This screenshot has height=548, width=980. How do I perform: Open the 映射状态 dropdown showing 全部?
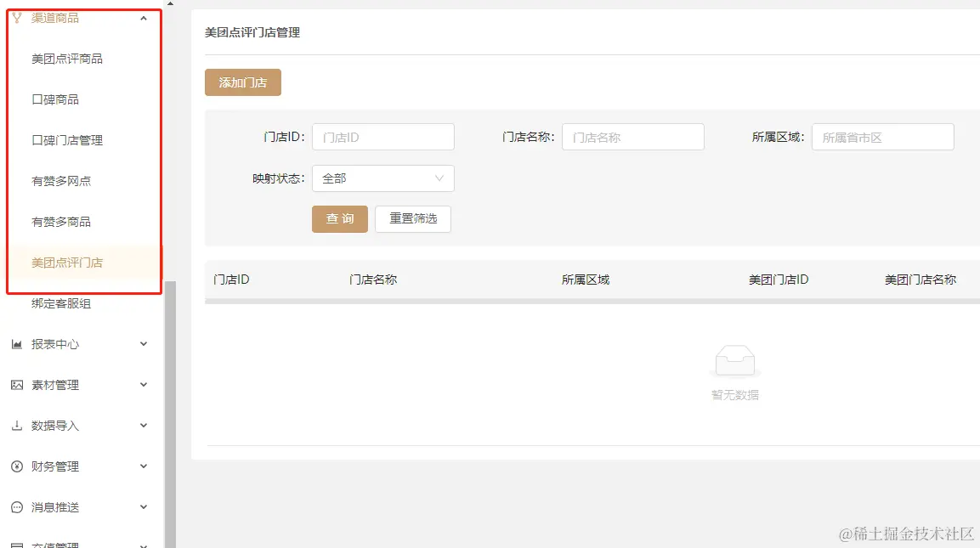tap(383, 178)
